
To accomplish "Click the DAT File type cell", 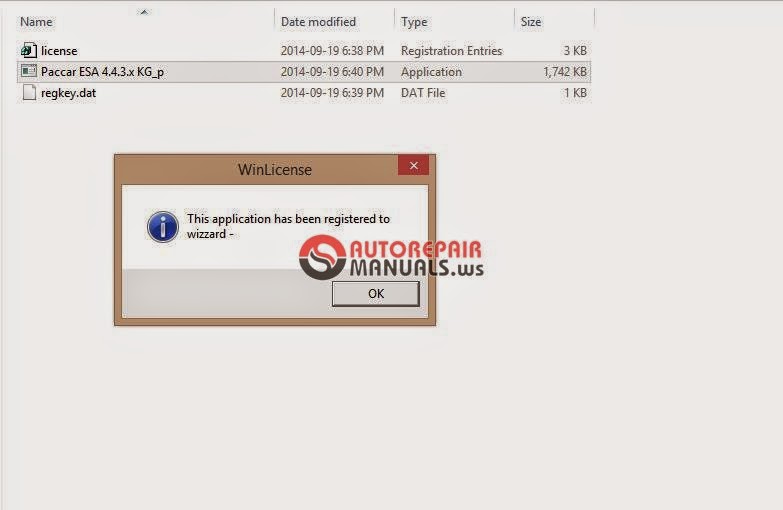I will pyautogui.click(x=423, y=93).
